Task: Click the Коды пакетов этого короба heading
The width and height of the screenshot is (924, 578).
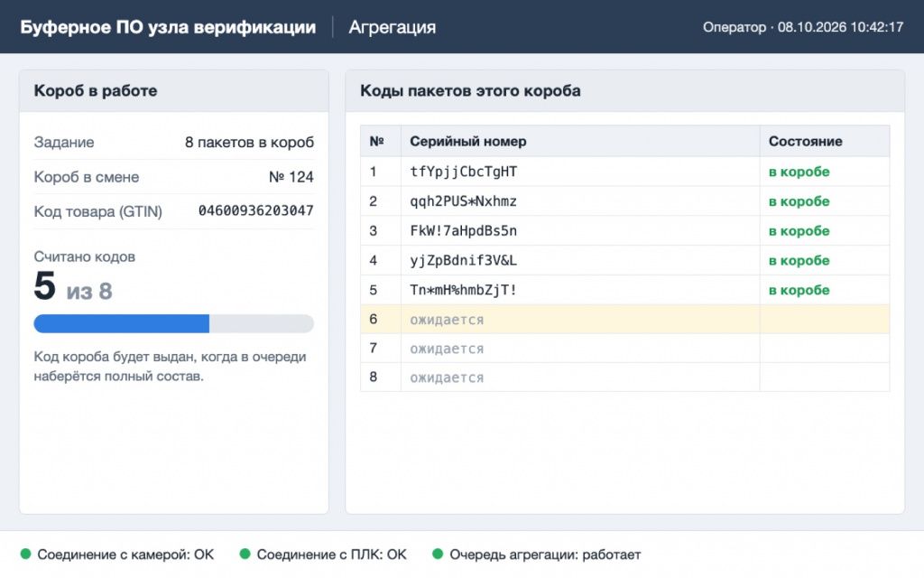Action: (470, 91)
